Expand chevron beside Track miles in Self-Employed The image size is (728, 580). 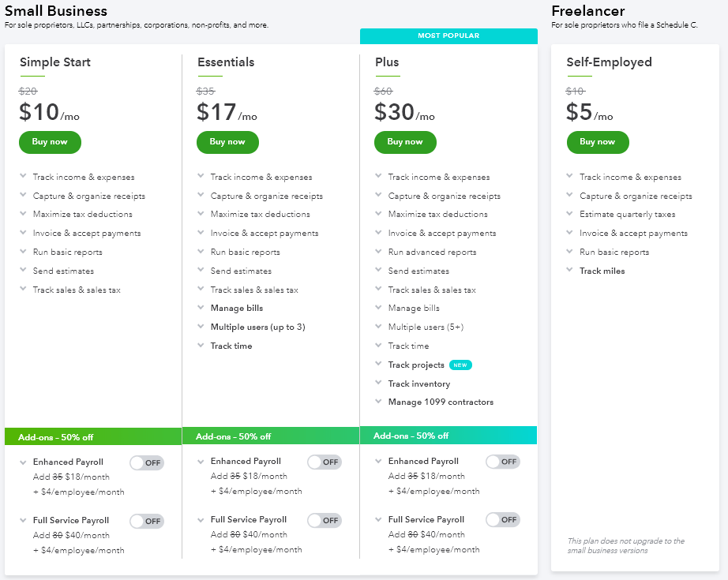(x=569, y=270)
